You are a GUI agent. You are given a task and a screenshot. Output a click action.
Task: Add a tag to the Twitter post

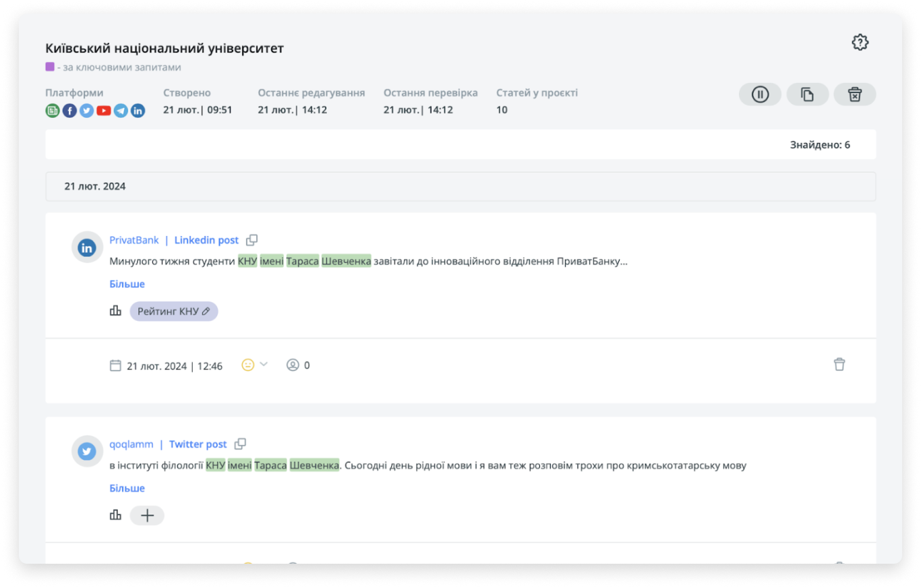(147, 516)
